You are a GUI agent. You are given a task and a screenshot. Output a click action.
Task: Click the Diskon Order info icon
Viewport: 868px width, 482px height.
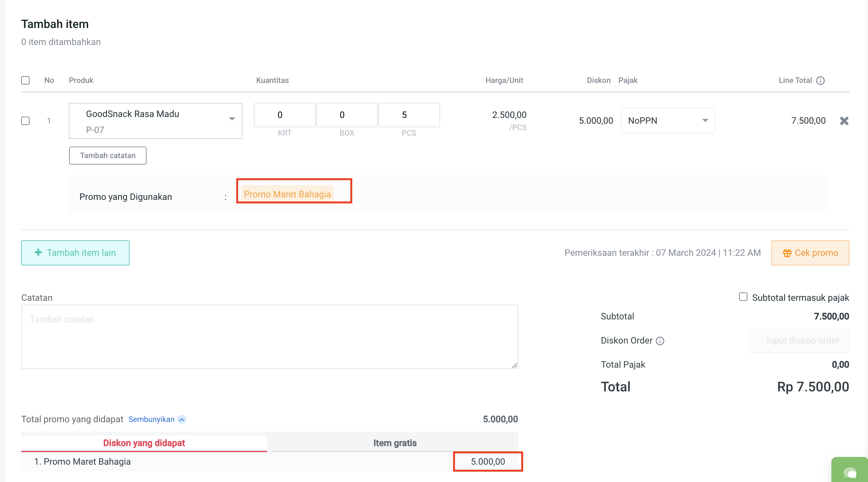[x=660, y=341]
